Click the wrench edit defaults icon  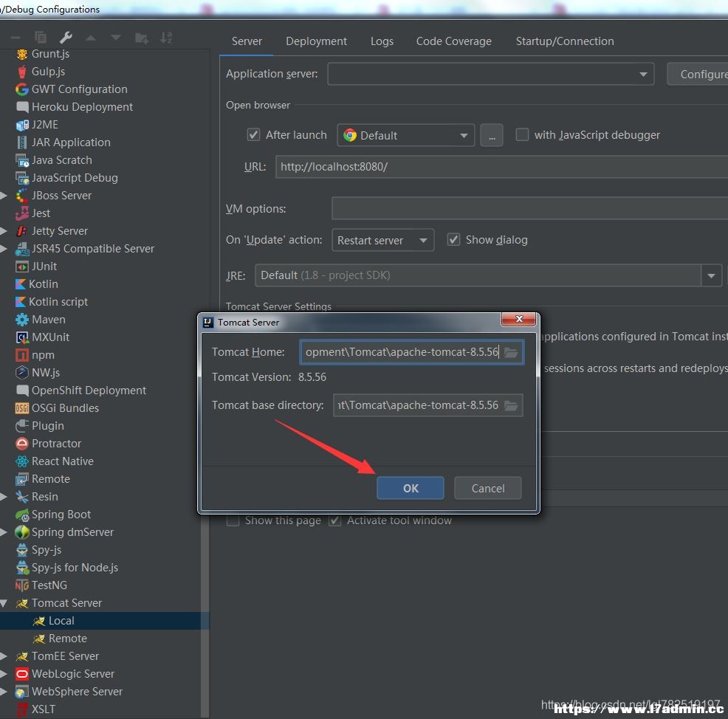[x=66, y=38]
